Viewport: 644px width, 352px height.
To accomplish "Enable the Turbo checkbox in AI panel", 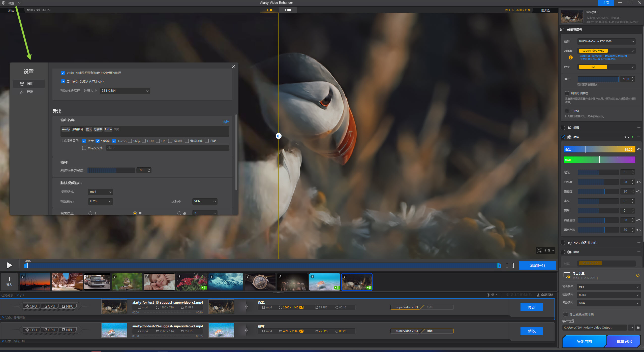I will pyautogui.click(x=567, y=111).
